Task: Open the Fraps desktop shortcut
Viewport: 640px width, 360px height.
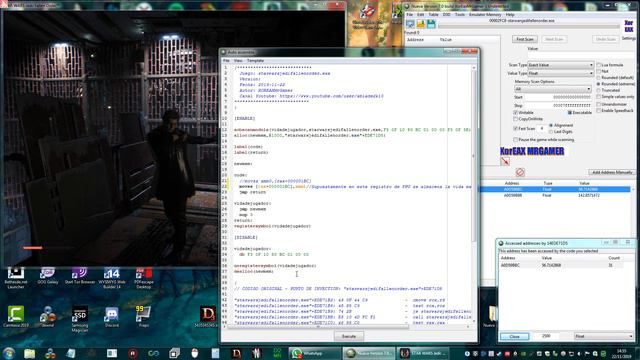Action: coord(143,317)
